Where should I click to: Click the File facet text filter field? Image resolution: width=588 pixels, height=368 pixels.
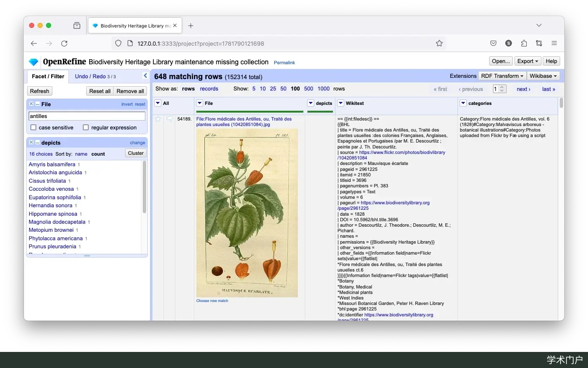[x=87, y=116]
